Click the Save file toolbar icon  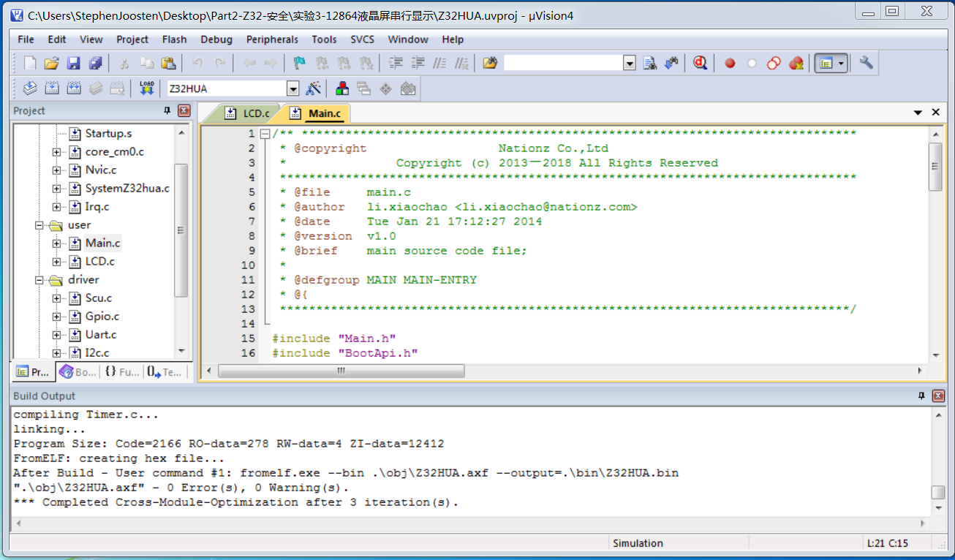(73, 64)
